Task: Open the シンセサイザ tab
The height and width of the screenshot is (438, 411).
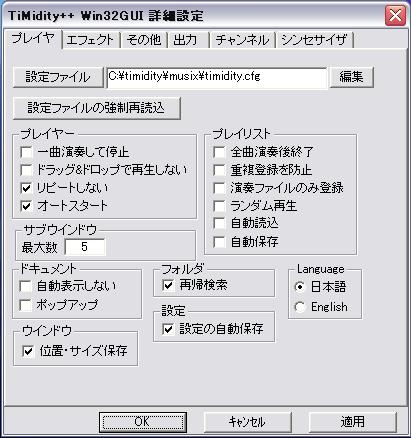Action: (314, 40)
